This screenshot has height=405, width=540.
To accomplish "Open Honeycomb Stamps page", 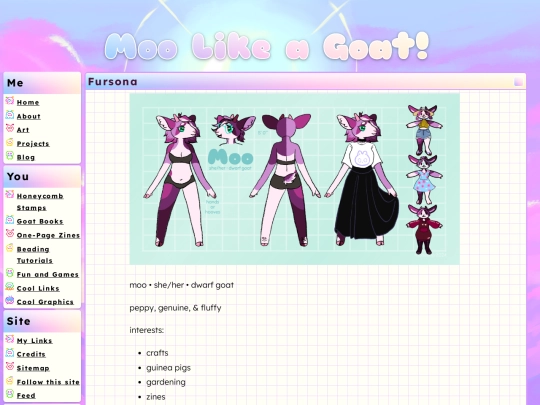I will point(40,202).
